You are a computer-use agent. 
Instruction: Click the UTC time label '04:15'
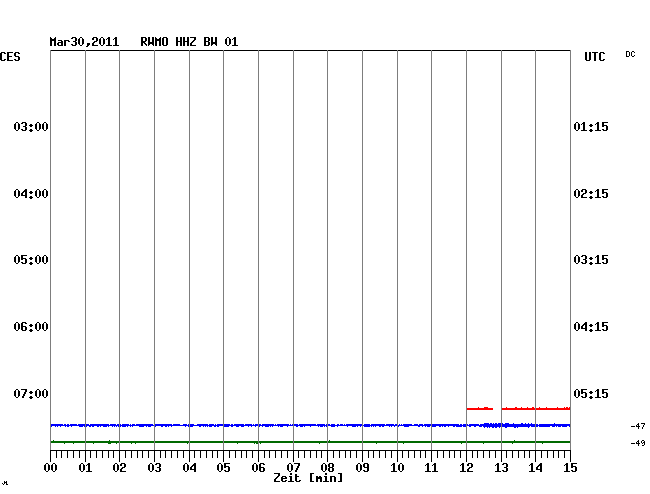pyautogui.click(x=591, y=327)
